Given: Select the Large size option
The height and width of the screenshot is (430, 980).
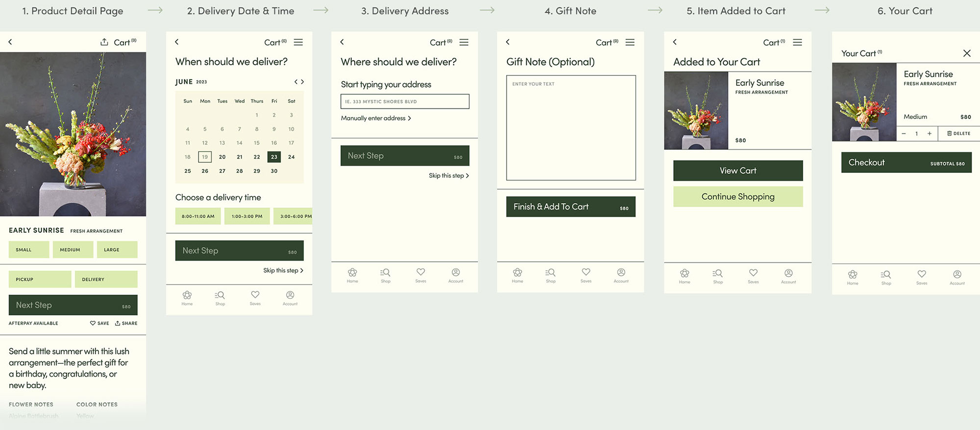Looking at the screenshot, I should click(117, 250).
